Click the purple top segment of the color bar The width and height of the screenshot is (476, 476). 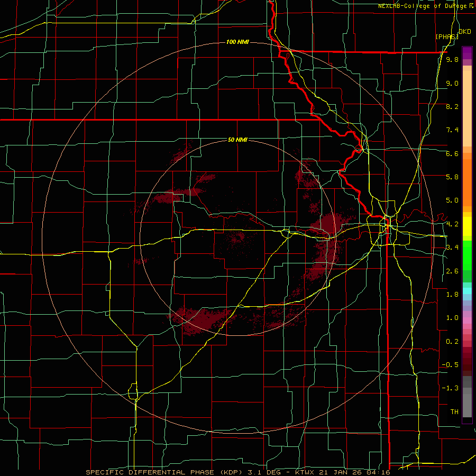pos(467,53)
